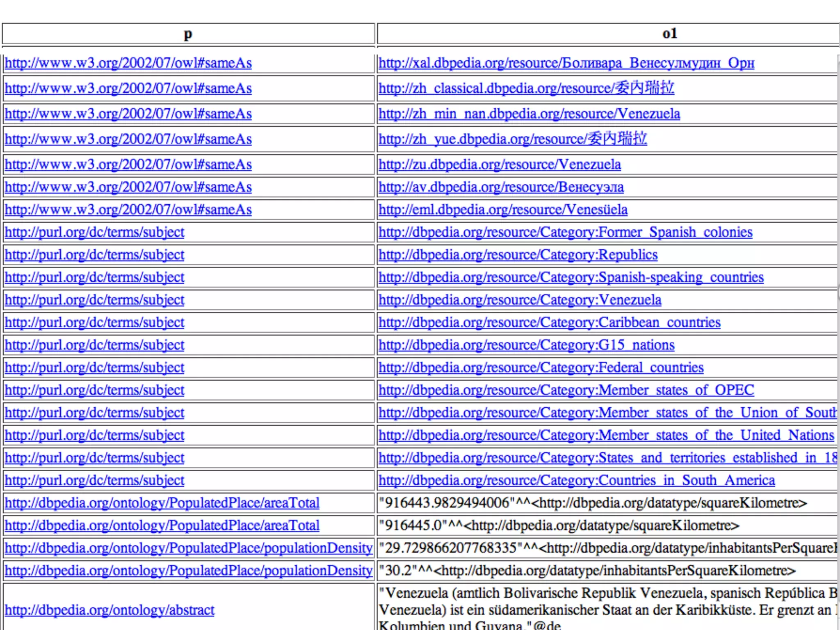Open the Category:G15_nations link
This screenshot has width=840, height=630.
pyautogui.click(x=526, y=345)
